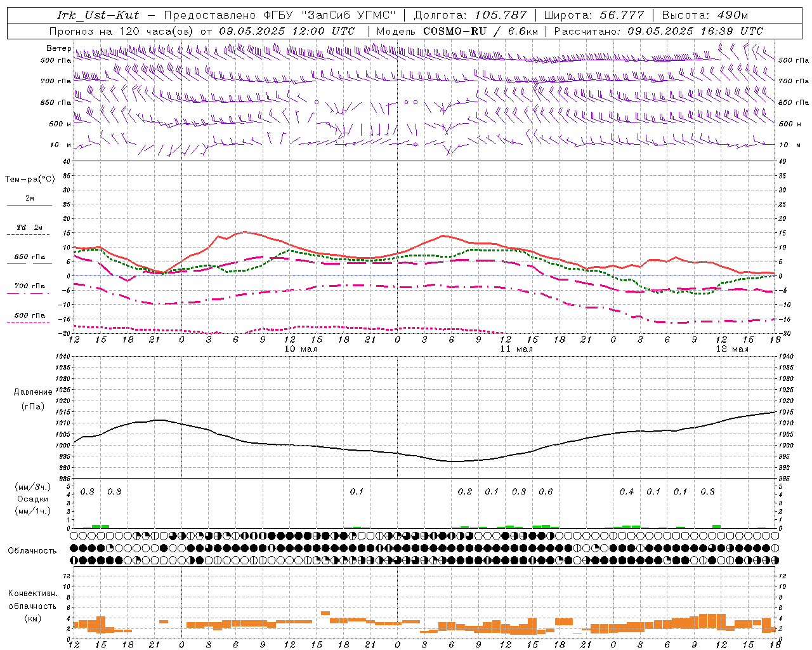The height and width of the screenshot is (650, 812).
Task: Select the longitude value Долгота: 105.787
Action: [x=470, y=15]
